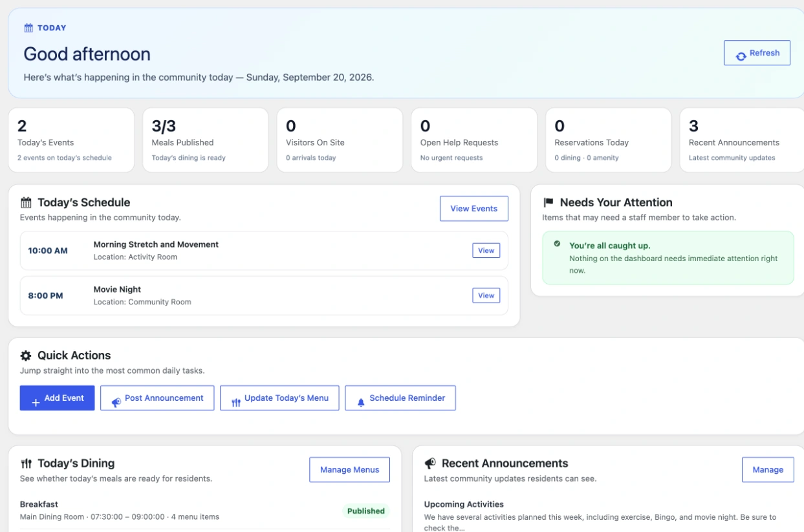
Task: Click the utensils icon on Update Today's Menu
Action: [235, 402]
